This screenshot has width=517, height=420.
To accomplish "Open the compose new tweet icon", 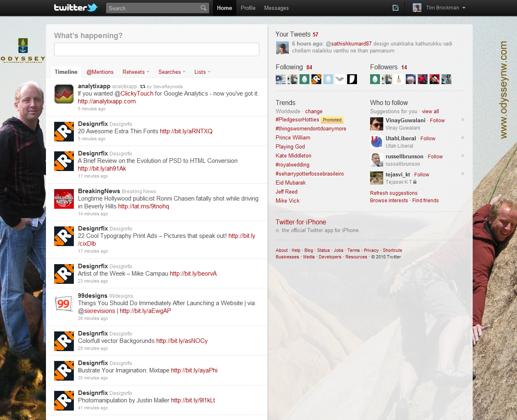I will pos(396,8).
